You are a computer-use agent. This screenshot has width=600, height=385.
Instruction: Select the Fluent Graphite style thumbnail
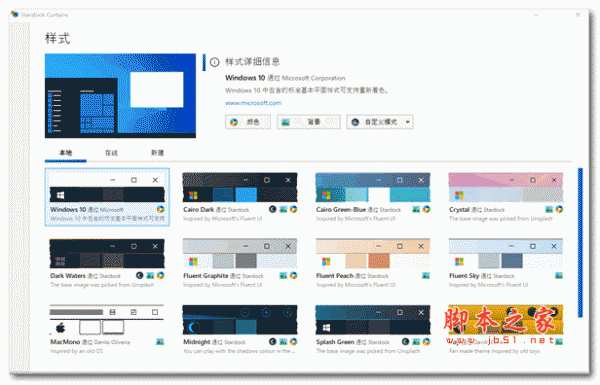click(x=240, y=253)
